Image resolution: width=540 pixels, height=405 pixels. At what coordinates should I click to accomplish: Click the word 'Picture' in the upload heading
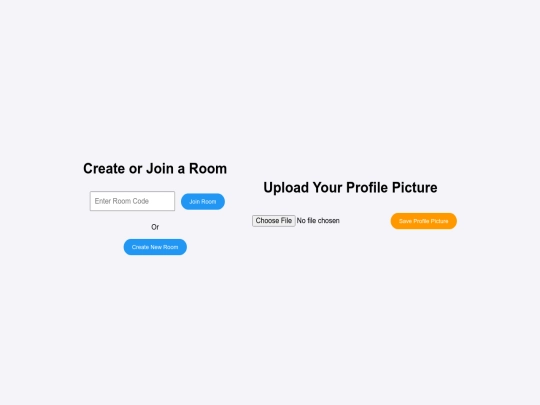click(x=415, y=188)
